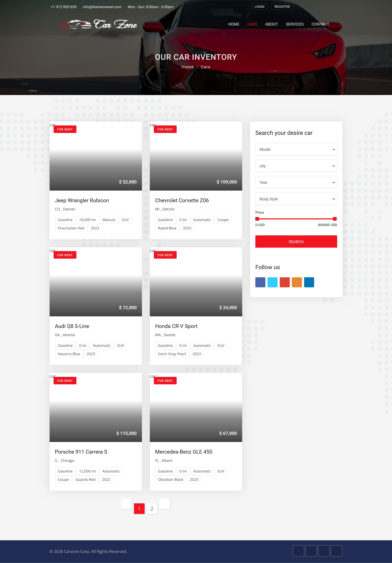Click the 'Navarra Blue' tag
Viewport: 392px width, 563px height.
coord(69,354)
